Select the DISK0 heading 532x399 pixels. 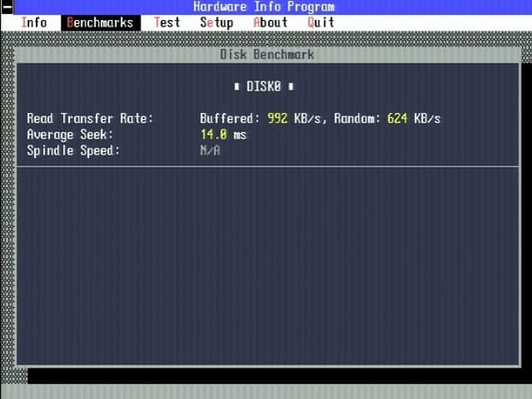(264, 86)
